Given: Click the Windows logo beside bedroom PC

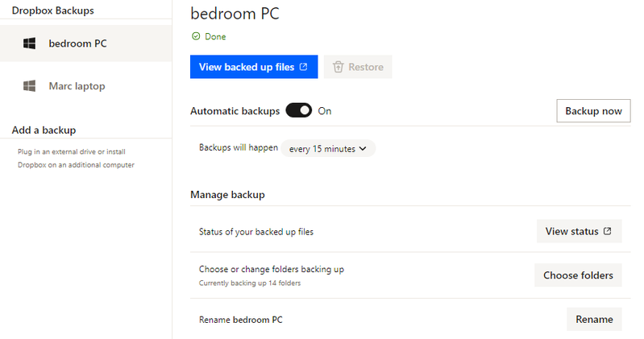Looking at the screenshot, I should (30, 43).
